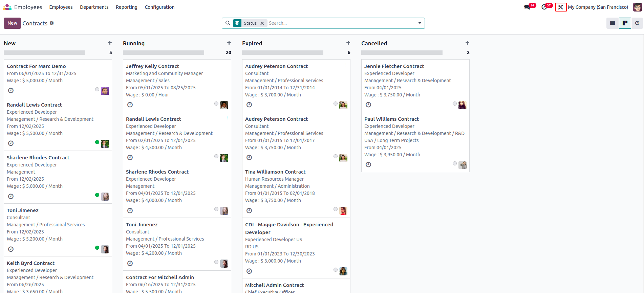Open the Reporting menu
The width and height of the screenshot is (644, 293).
(127, 7)
